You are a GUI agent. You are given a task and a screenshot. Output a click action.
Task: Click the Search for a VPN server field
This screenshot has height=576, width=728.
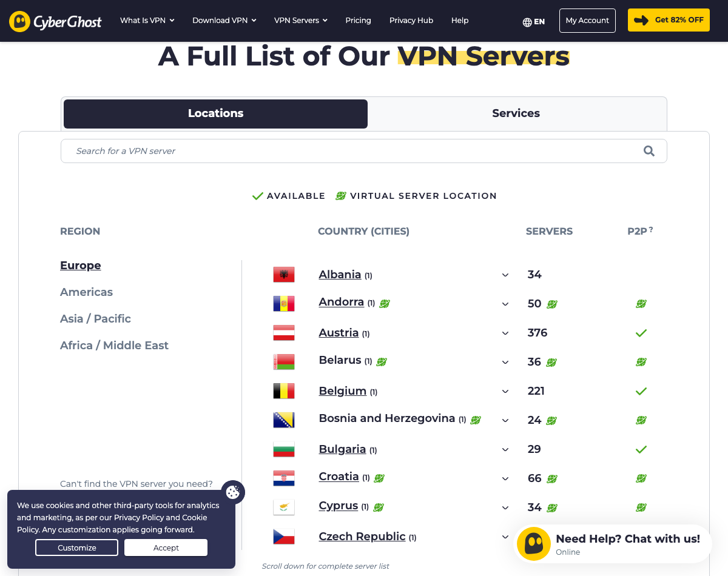(x=364, y=151)
